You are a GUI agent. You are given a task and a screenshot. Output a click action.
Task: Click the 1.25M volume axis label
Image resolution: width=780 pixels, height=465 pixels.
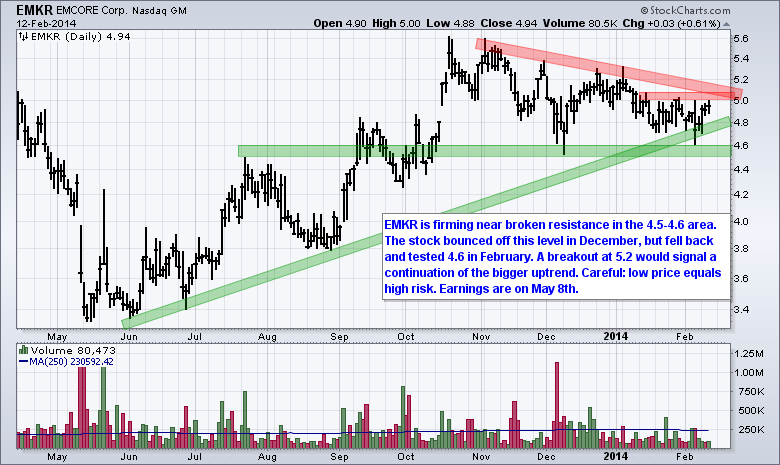[749, 354]
